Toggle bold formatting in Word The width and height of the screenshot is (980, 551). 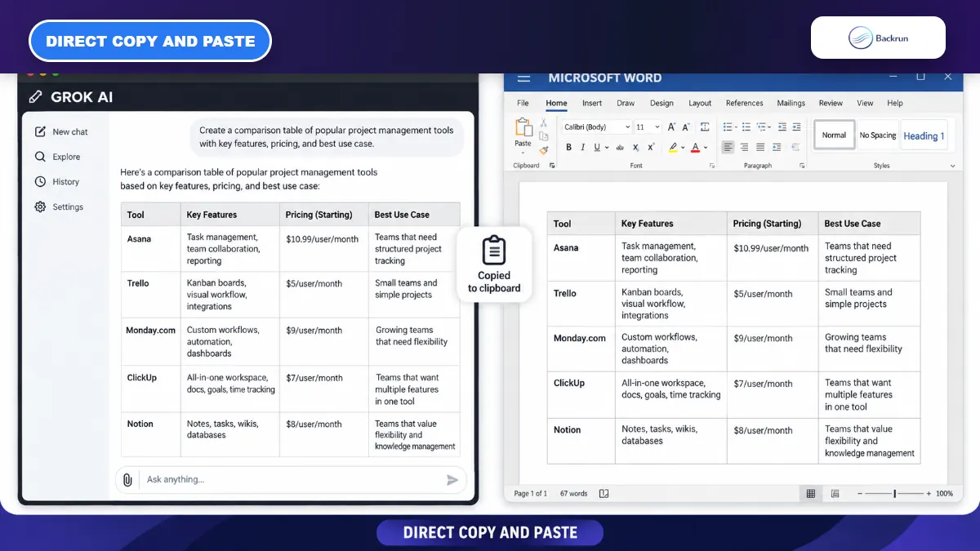[568, 148]
